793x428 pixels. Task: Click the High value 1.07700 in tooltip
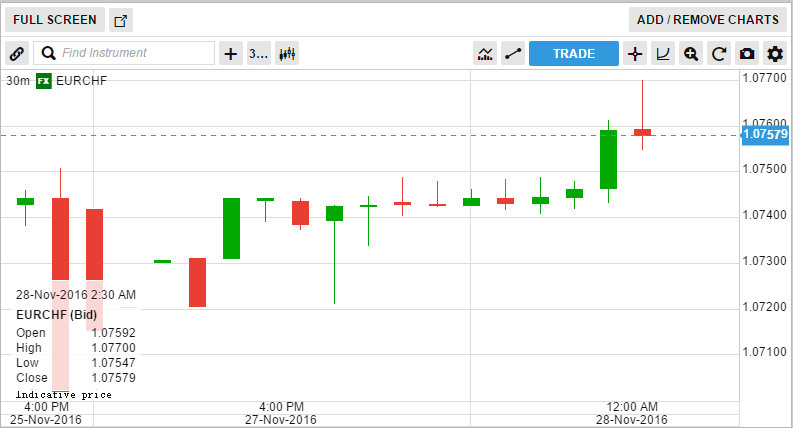pyautogui.click(x=113, y=348)
